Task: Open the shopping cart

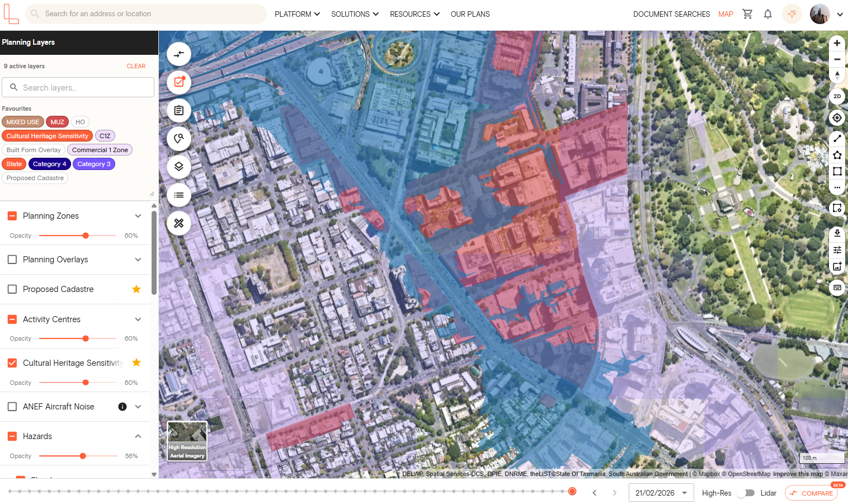Action: pyautogui.click(x=747, y=14)
